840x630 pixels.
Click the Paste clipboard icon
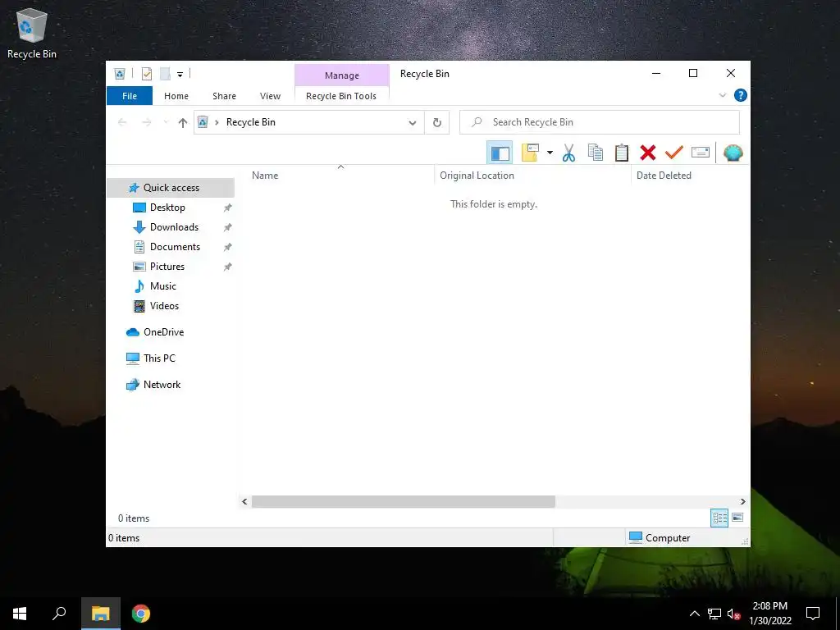point(622,153)
